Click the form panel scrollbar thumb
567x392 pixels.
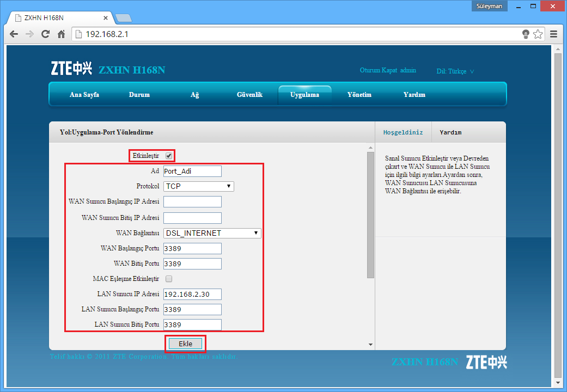pos(371,215)
